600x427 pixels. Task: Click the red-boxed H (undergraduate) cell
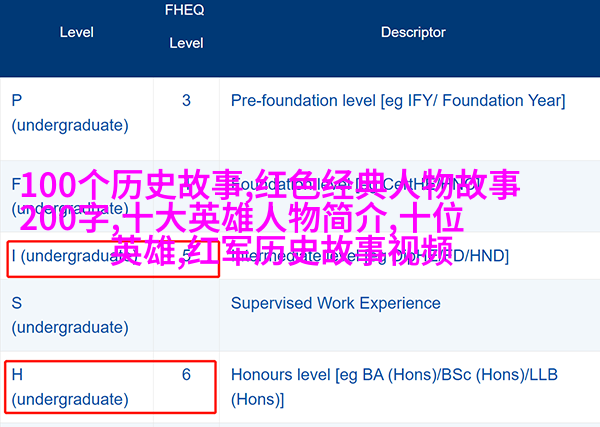[110, 387]
